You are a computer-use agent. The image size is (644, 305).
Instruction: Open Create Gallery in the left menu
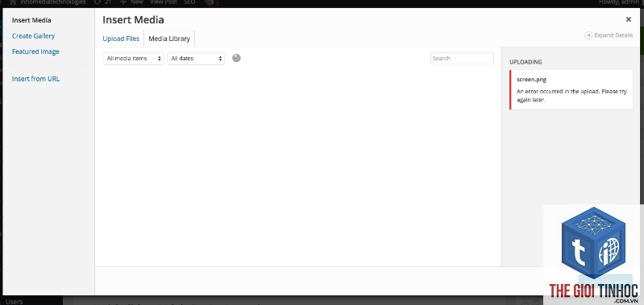pos(33,35)
